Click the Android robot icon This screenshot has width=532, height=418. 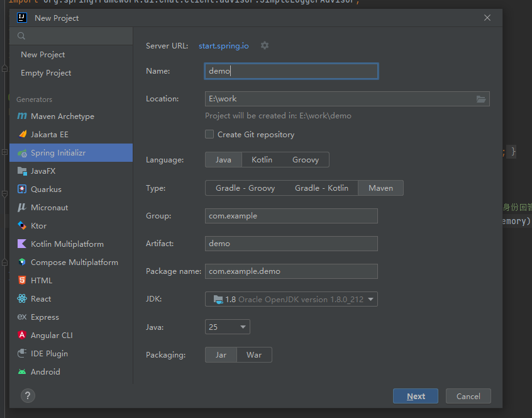click(22, 372)
